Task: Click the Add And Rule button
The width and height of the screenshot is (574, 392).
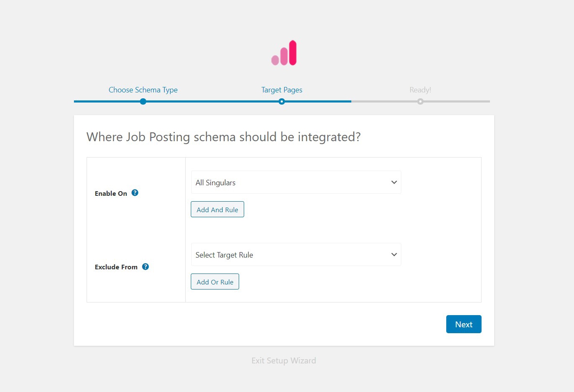Action: [x=217, y=209]
